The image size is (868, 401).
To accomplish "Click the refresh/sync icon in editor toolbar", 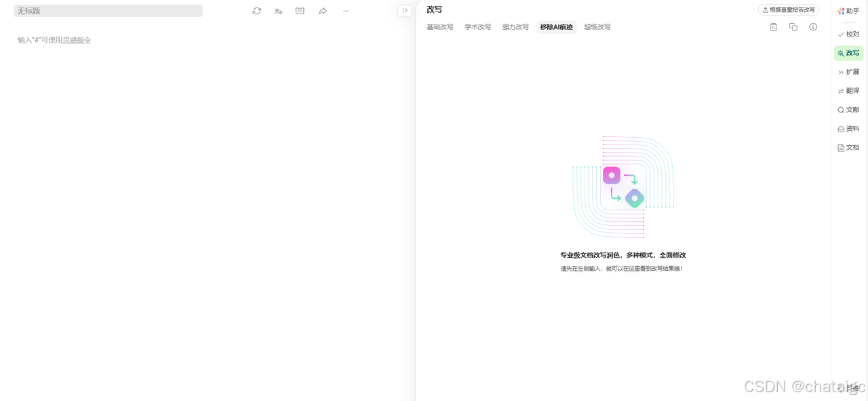I will point(256,11).
